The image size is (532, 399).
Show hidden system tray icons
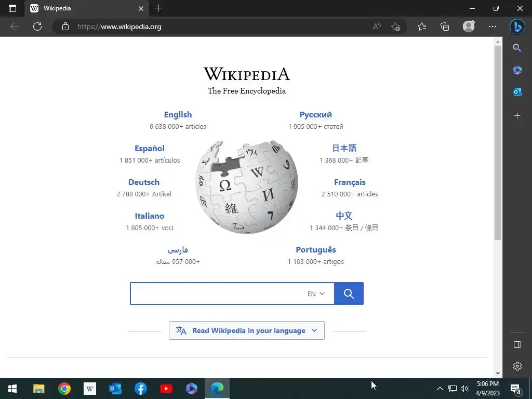point(440,389)
